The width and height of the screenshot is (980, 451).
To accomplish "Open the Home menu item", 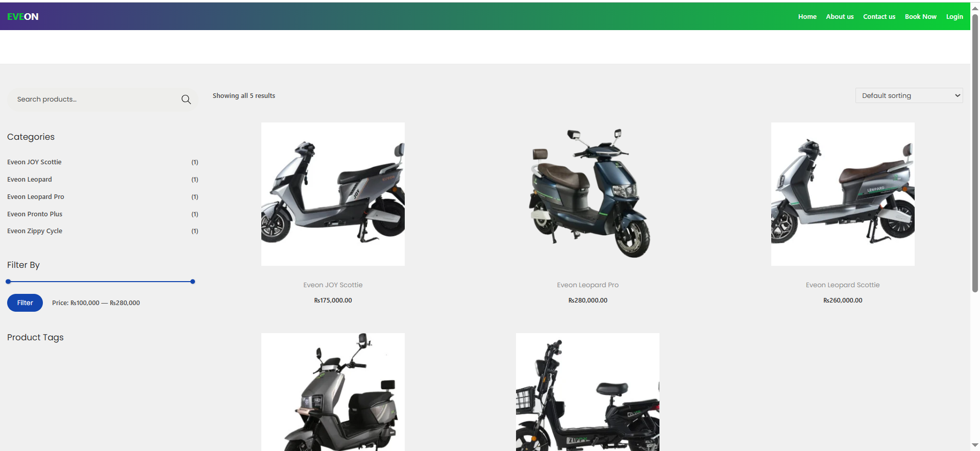I will pos(807,17).
